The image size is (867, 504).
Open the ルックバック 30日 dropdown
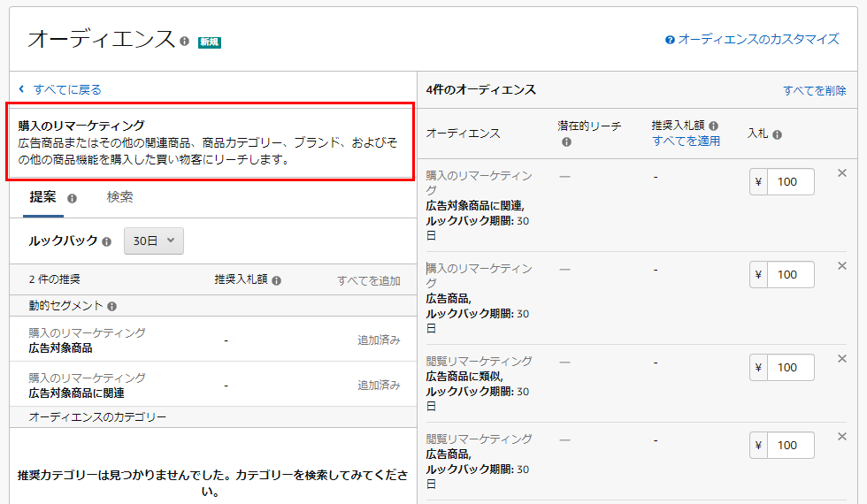pyautogui.click(x=154, y=241)
